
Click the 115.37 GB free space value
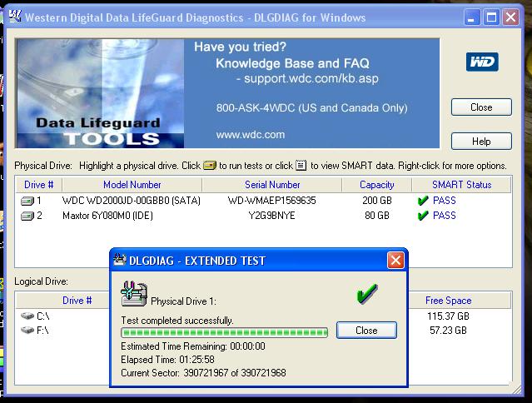coord(448,316)
